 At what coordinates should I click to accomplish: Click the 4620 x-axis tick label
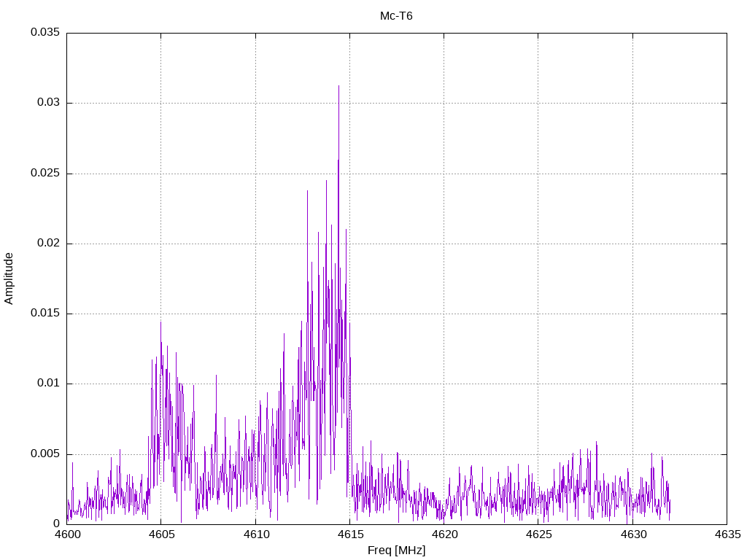[x=444, y=534]
